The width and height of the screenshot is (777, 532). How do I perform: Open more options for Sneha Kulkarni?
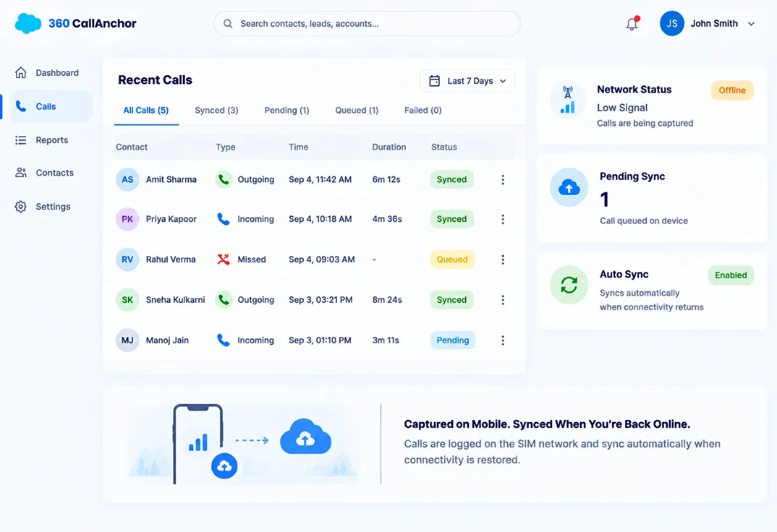[x=503, y=300]
